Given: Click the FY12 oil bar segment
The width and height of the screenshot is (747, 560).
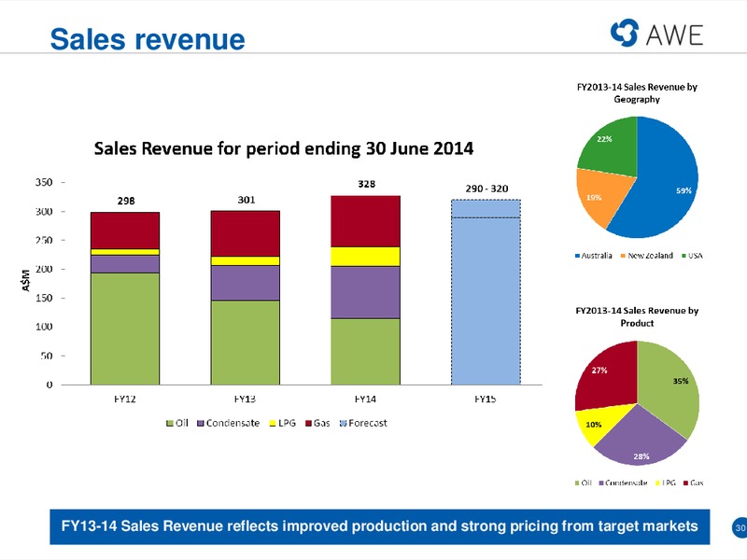Looking at the screenshot, I should [125, 329].
